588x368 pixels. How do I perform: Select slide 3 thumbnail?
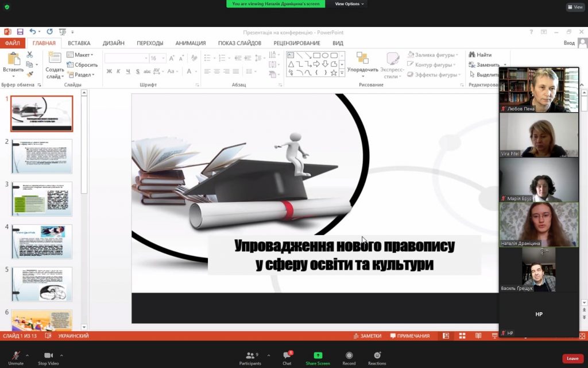41,199
